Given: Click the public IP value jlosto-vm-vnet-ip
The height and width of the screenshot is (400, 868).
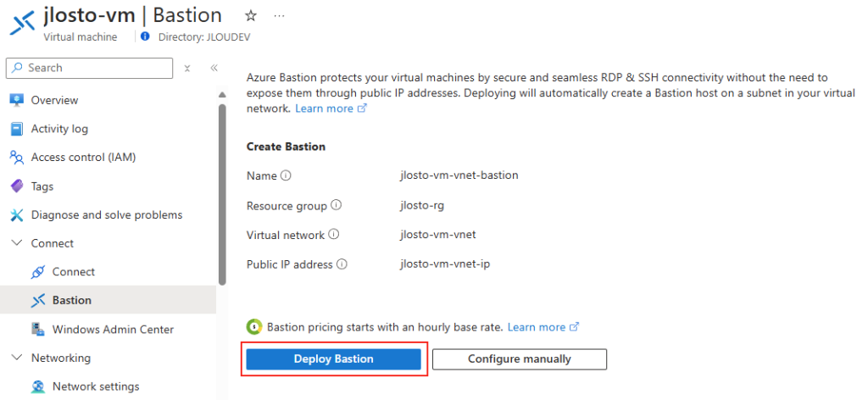Looking at the screenshot, I should 445,264.
